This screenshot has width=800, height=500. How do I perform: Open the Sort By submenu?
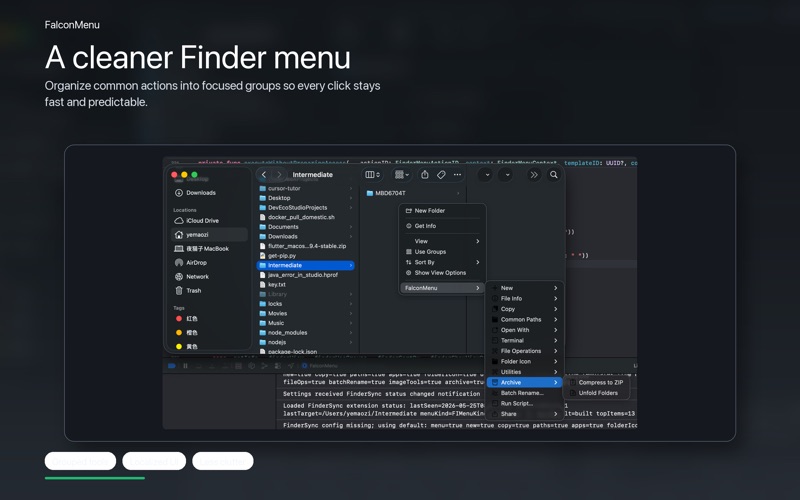pos(442,262)
